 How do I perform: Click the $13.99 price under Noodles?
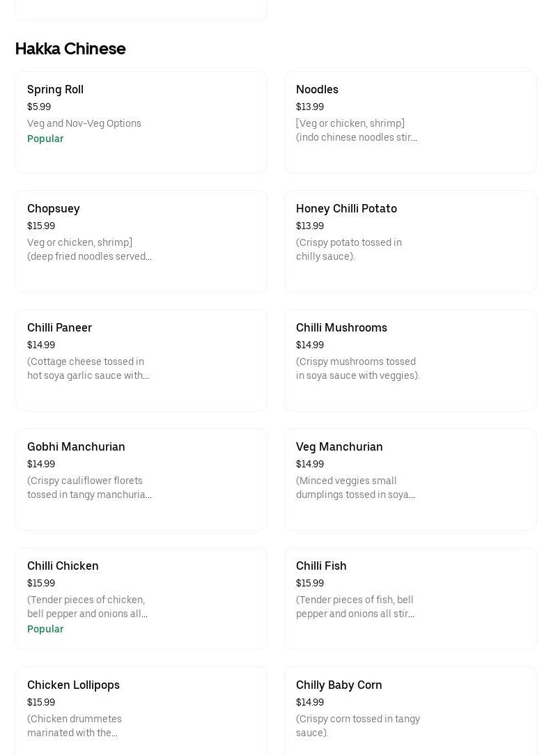(x=309, y=107)
